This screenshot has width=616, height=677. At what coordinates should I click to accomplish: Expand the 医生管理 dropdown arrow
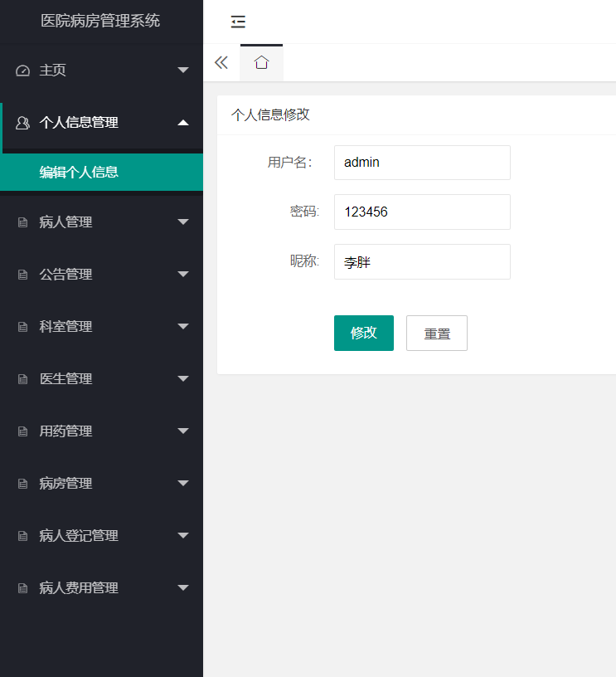[183, 378]
